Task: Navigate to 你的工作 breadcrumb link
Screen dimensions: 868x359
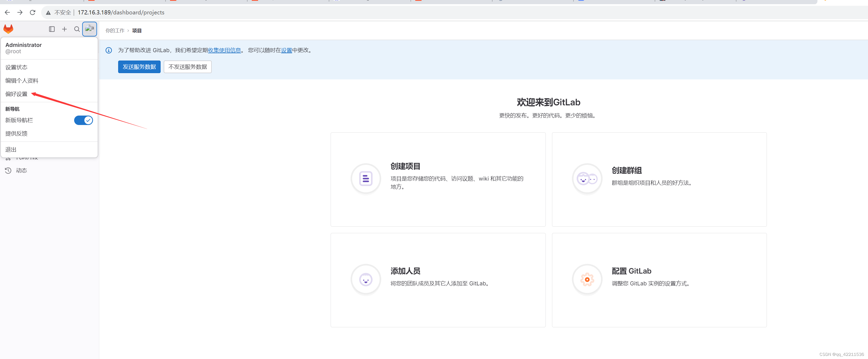Action: (115, 30)
